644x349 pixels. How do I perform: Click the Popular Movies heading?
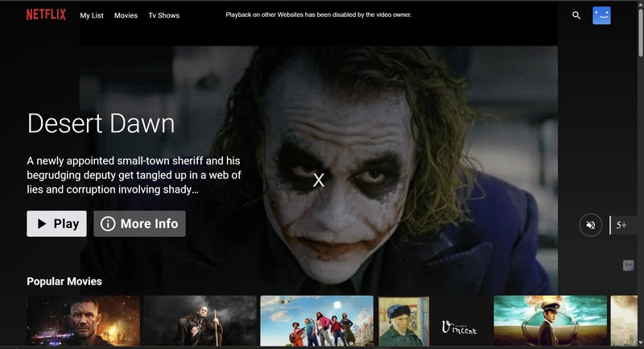[64, 281]
